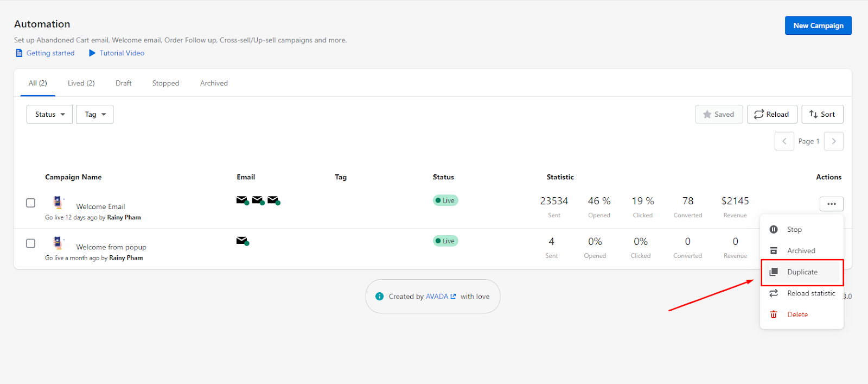Expand the Tag filter dropdown

pyautogui.click(x=95, y=115)
